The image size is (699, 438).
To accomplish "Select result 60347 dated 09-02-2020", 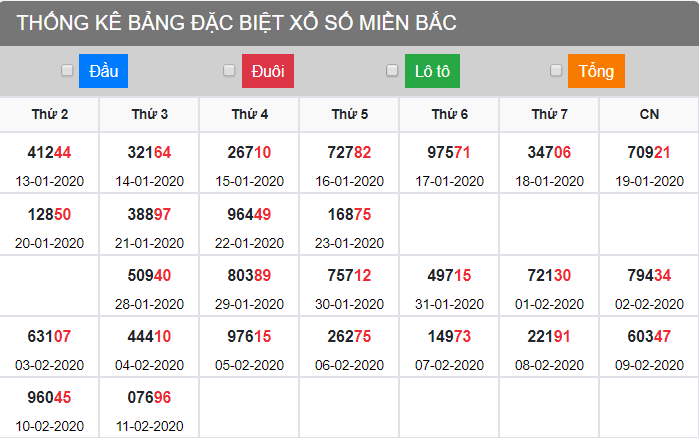I will (649, 336).
